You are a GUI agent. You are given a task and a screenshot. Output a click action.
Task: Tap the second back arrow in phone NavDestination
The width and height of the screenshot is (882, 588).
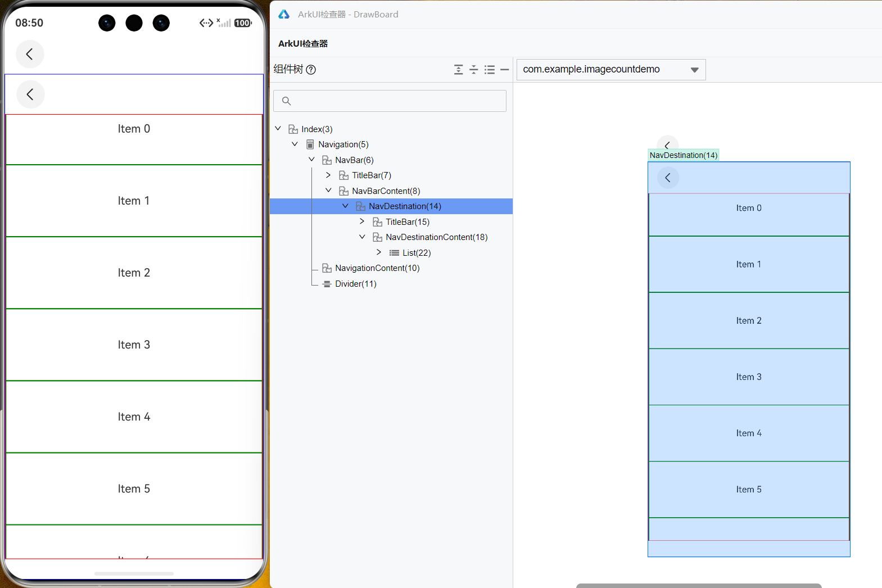tap(30, 94)
